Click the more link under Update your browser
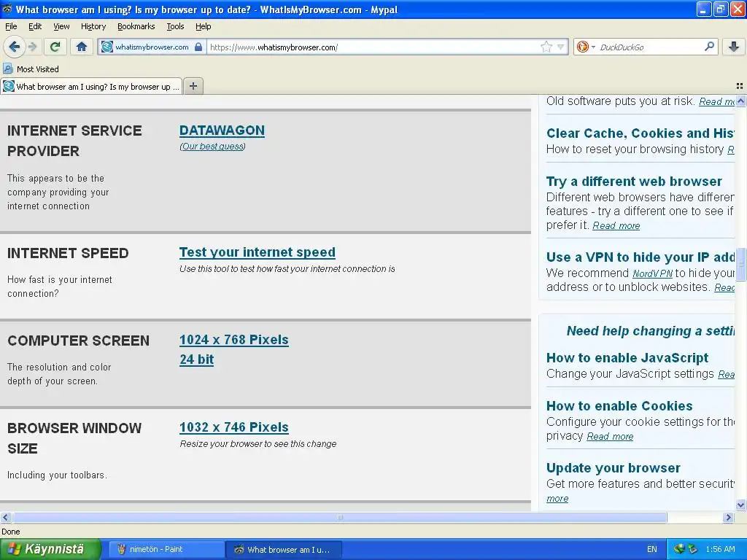747x560 pixels. click(x=557, y=499)
